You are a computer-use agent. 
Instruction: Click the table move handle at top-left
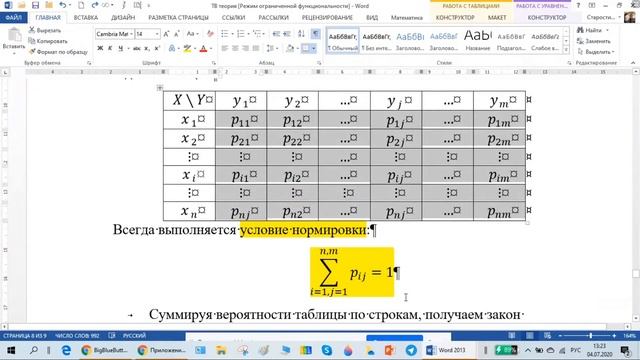click(x=160, y=87)
